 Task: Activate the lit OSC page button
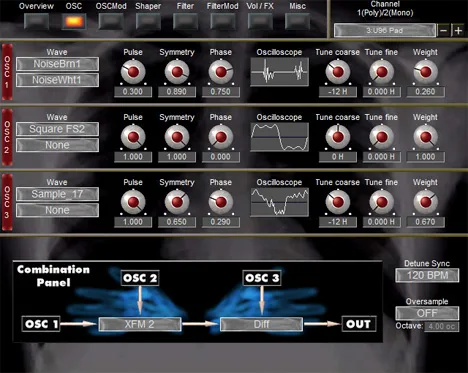tap(74, 21)
